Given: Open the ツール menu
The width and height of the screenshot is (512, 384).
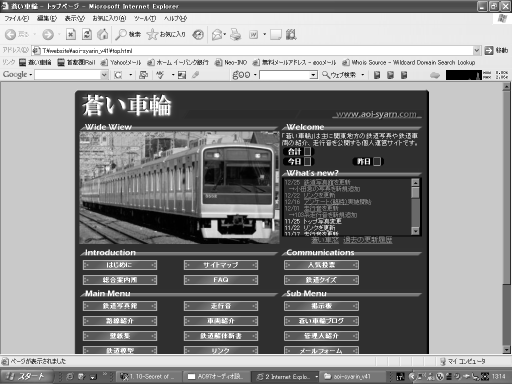Looking at the screenshot, I should pos(145,19).
